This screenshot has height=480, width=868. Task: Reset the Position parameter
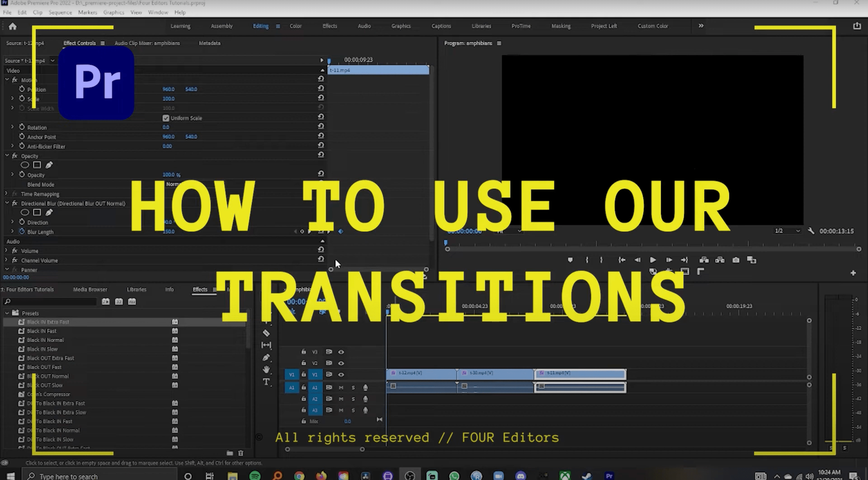321,88
